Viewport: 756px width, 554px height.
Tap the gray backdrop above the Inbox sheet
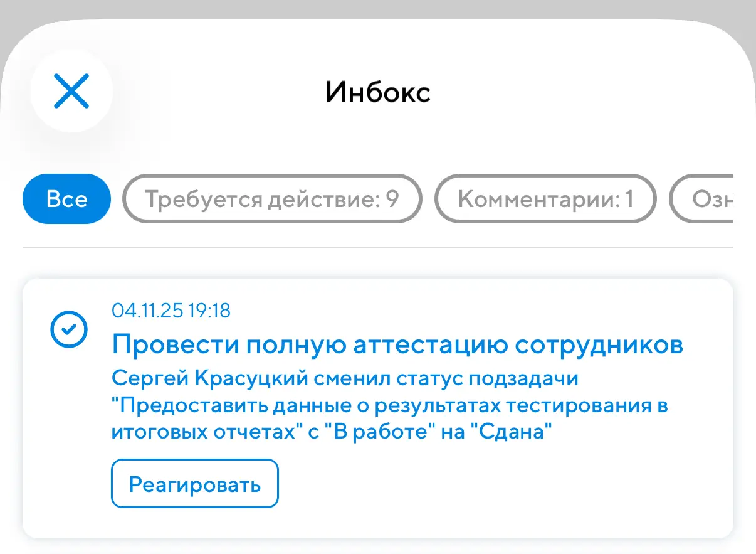click(x=378, y=9)
